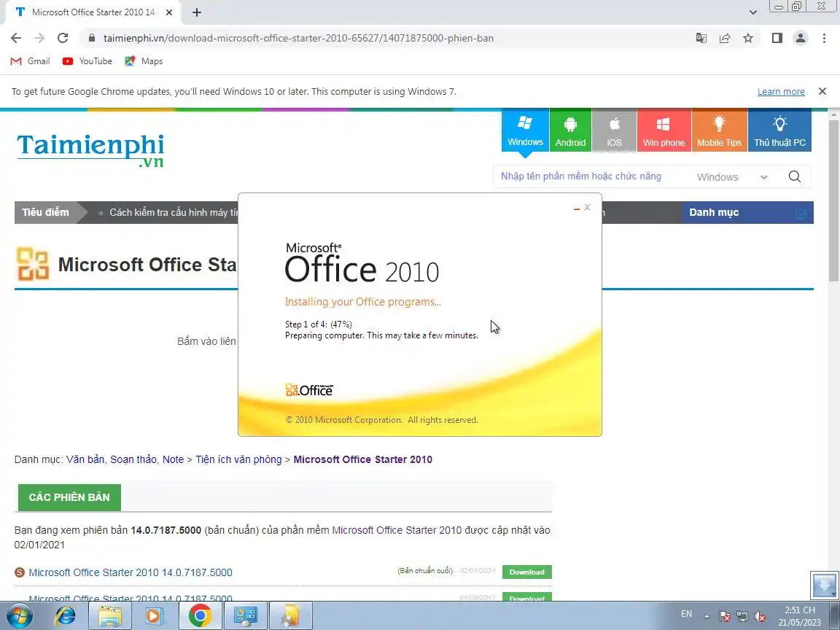Viewport: 840px width, 630px height.
Task: Close the Microsoft Office Starter 2010 tab
Action: pyautogui.click(x=169, y=12)
